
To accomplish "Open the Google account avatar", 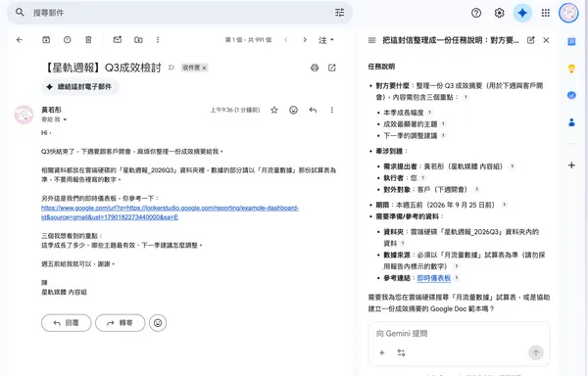I will 568,13.
